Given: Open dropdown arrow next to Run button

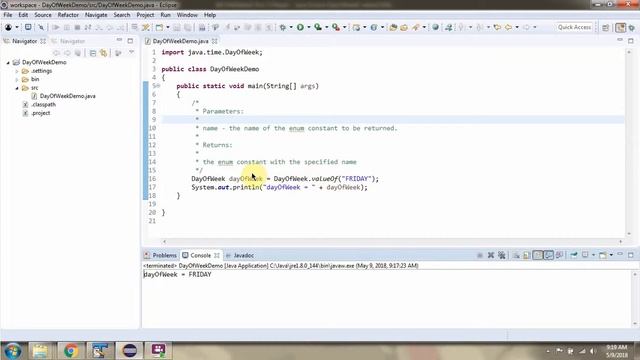Looking at the screenshot, I should tap(309, 27).
